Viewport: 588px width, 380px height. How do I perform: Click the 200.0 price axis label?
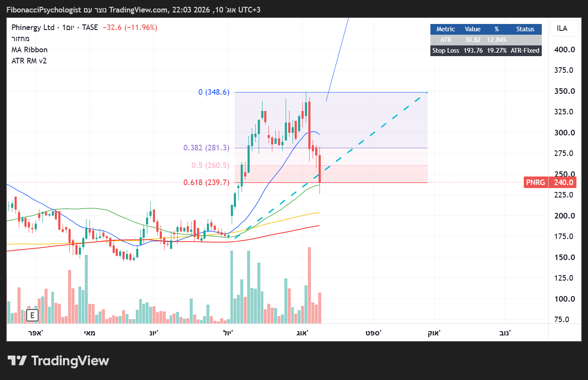click(564, 216)
